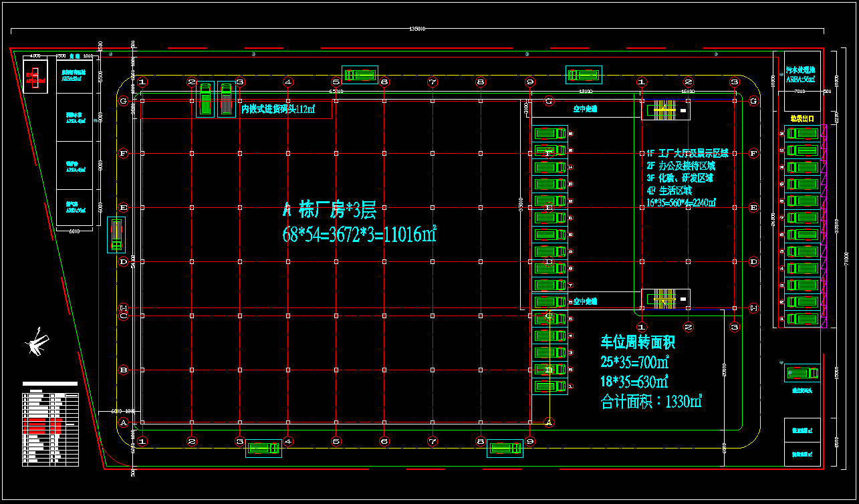Click the left-column grid bubble E
The image size is (859, 504).
pyautogui.click(x=123, y=207)
